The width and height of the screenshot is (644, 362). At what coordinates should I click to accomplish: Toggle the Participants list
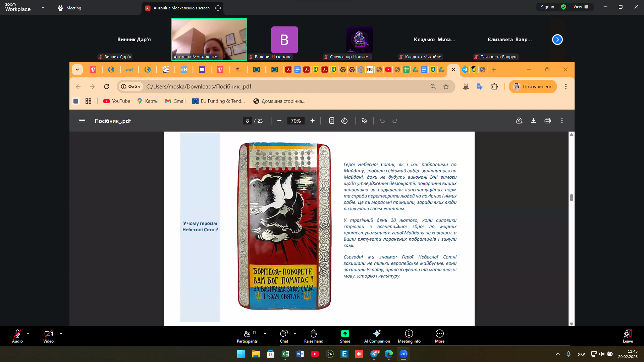click(247, 334)
